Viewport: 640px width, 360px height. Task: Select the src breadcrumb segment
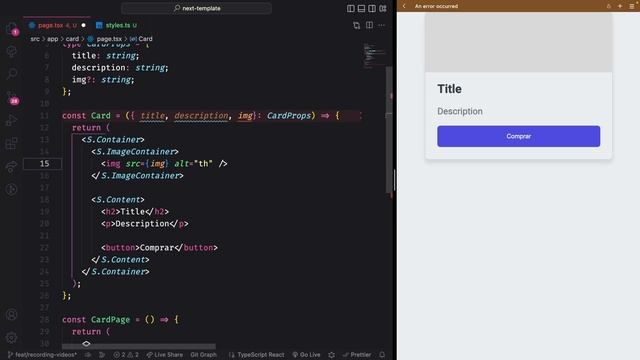35,39
